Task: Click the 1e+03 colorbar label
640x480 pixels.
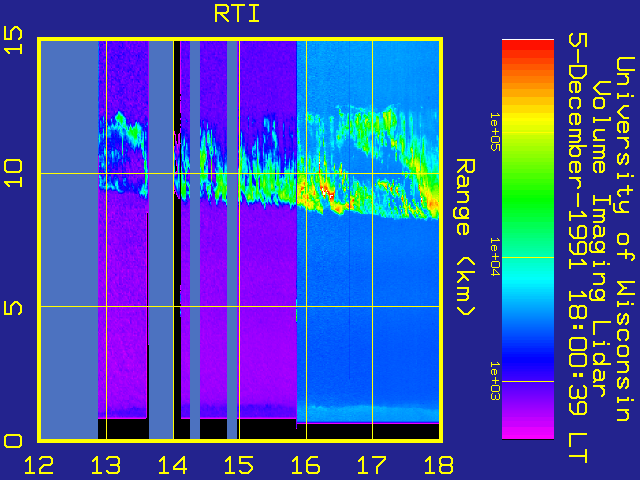Action: pos(494,381)
